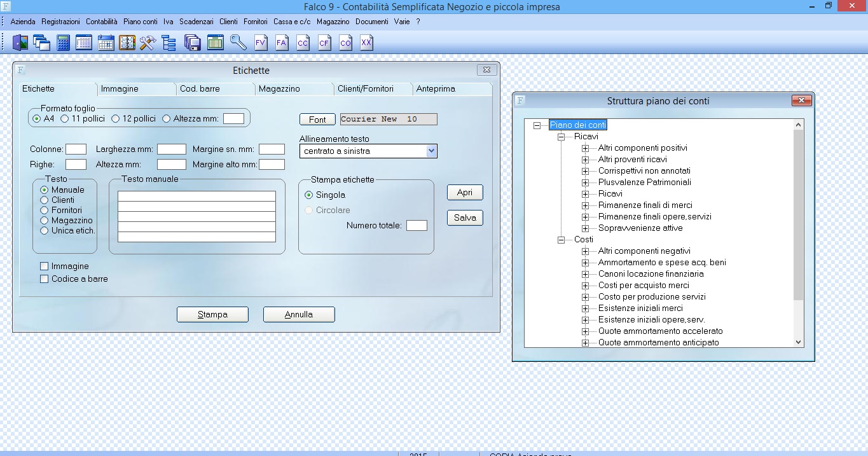Click the Numero totale input field
The image size is (868, 456).
417,225
